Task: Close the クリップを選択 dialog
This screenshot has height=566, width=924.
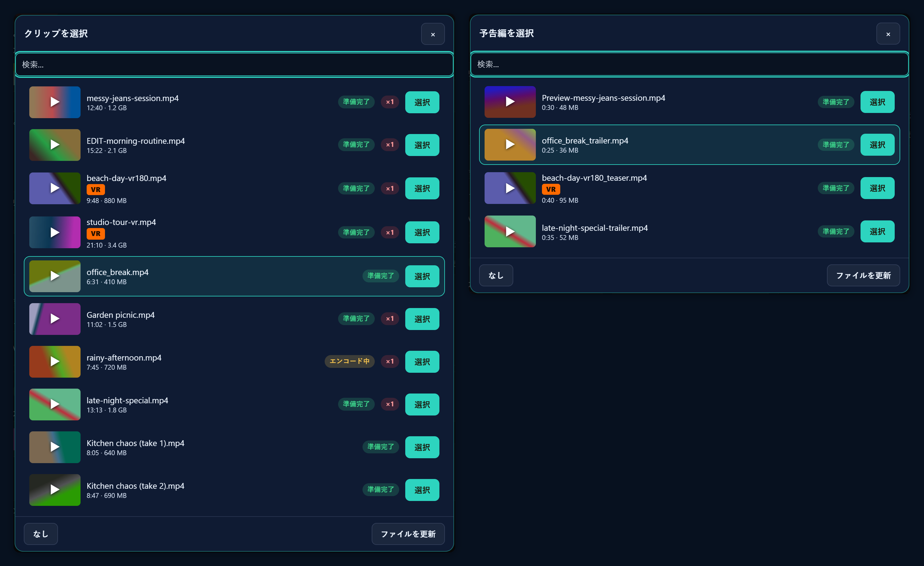Action: 433,34
